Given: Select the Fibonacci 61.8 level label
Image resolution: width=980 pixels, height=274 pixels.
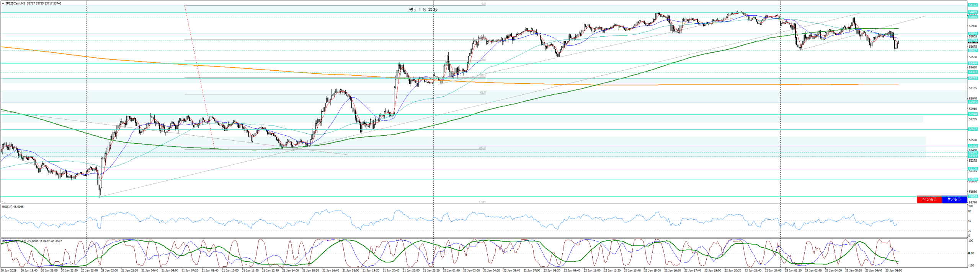Looking at the screenshot, I should tap(482, 93).
